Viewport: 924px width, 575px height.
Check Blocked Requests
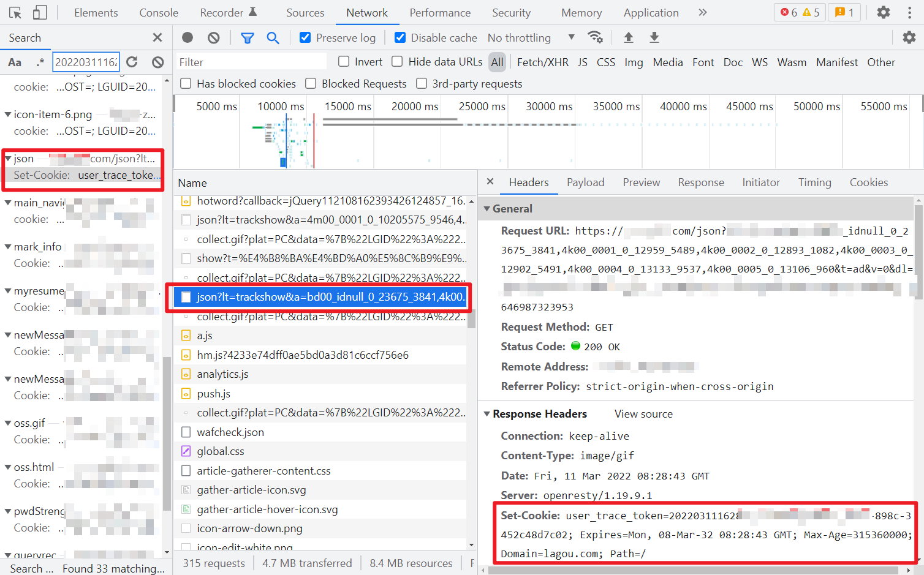[311, 83]
